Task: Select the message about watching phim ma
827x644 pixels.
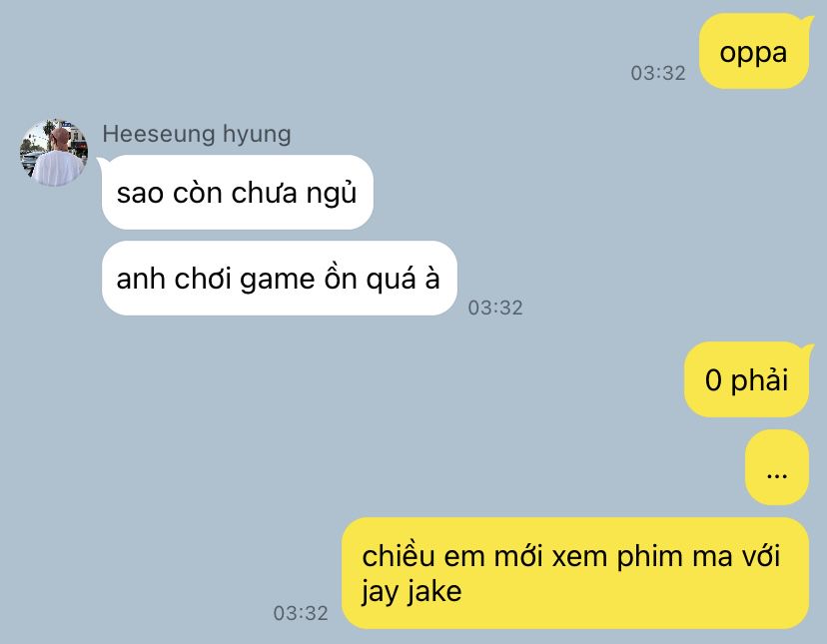Action: pyautogui.click(x=575, y=573)
